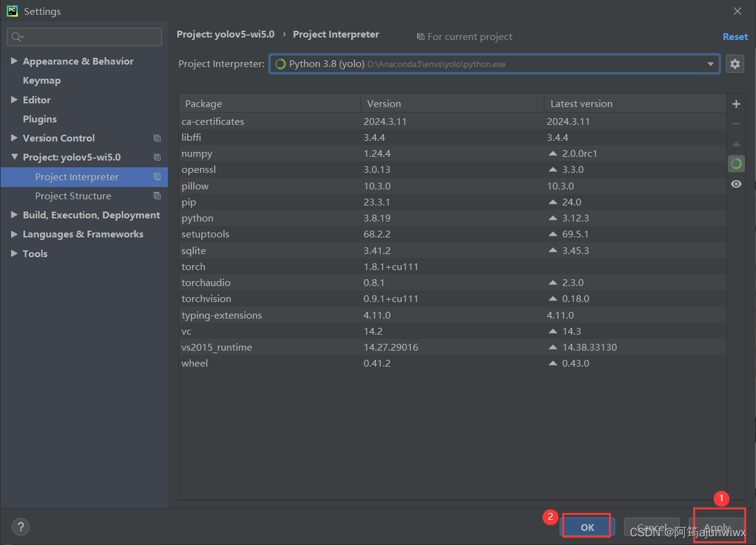756x545 pixels.
Task: Click the copy icon beside Project Interpreter
Action: 157,177
